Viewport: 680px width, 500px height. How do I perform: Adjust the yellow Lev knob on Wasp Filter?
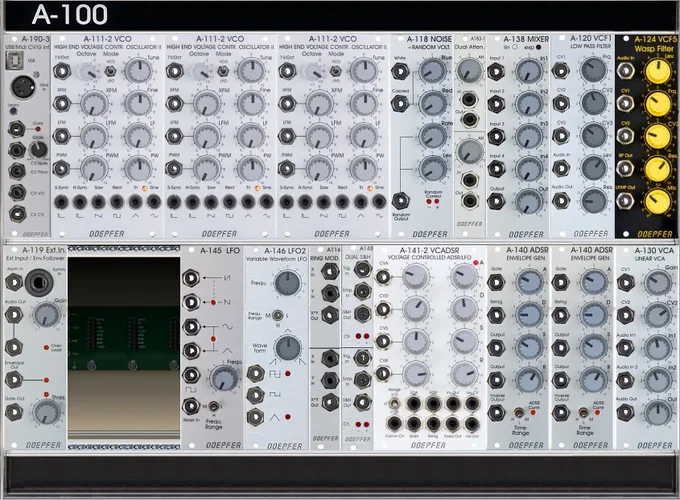point(658,72)
